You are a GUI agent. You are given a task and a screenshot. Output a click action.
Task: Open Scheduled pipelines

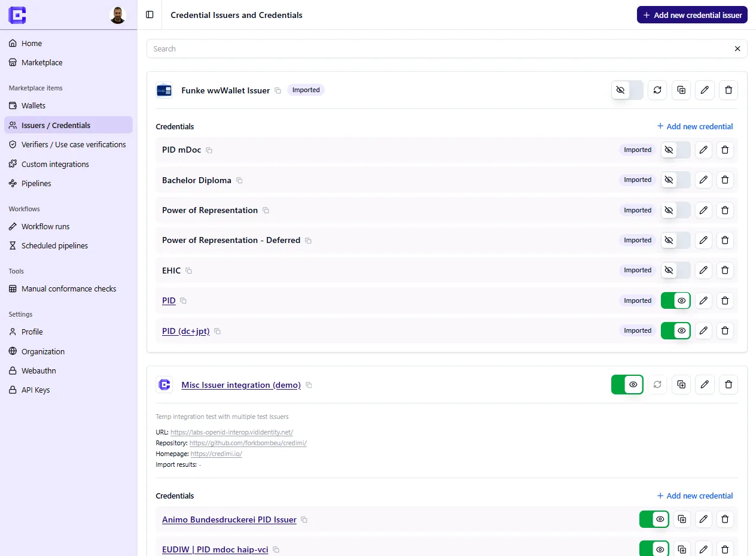(x=68, y=245)
